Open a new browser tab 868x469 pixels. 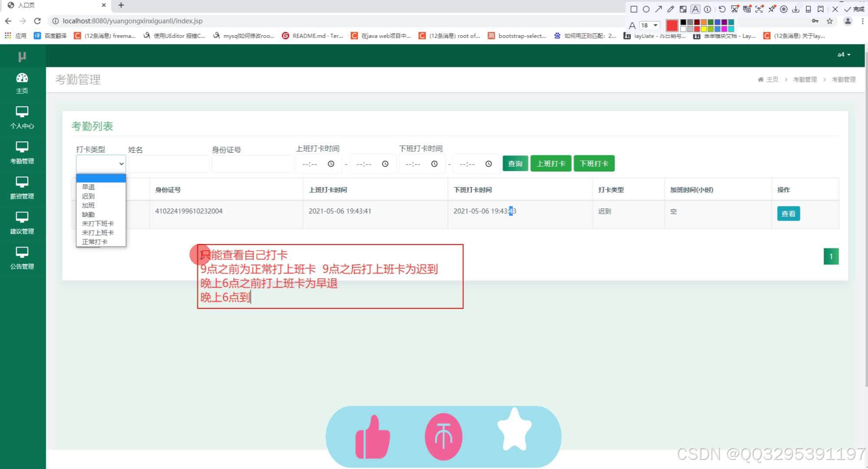pyautogui.click(x=121, y=5)
